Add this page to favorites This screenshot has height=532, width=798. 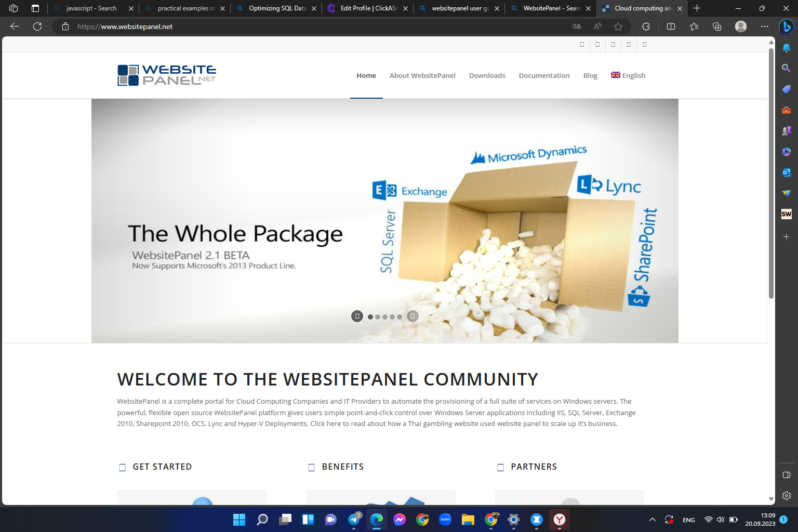point(618,26)
